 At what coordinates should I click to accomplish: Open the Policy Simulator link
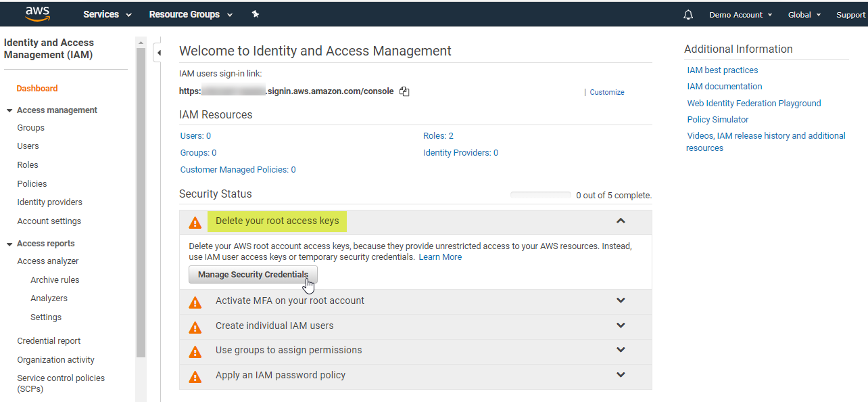(x=717, y=119)
